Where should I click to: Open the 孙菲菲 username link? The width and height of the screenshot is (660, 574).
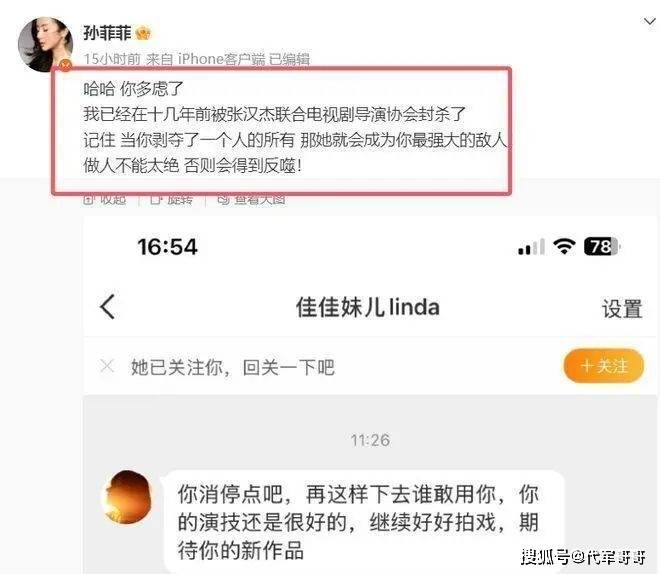[107, 32]
